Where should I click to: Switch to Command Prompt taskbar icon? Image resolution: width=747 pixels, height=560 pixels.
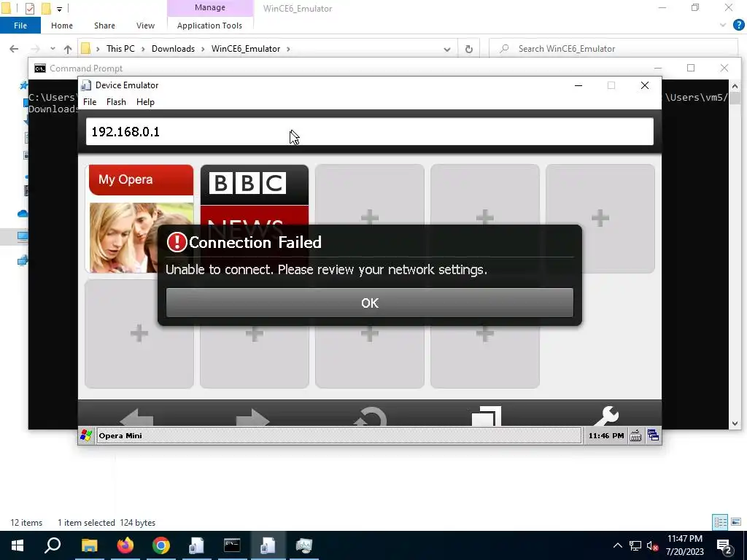232,545
